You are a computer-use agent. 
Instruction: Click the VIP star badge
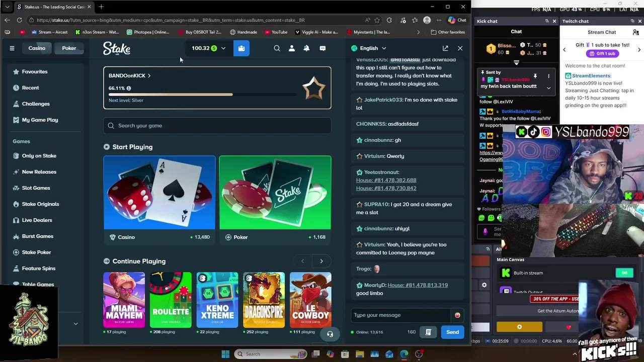[313, 88]
